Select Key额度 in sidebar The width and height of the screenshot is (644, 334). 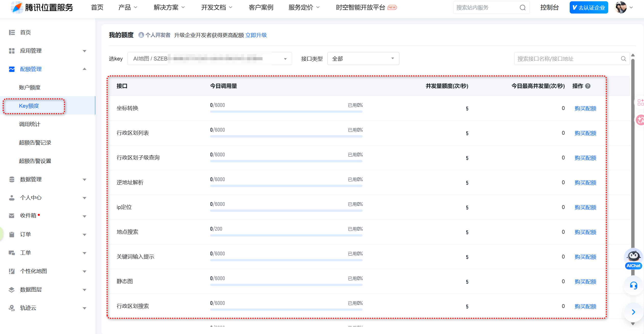29,106
